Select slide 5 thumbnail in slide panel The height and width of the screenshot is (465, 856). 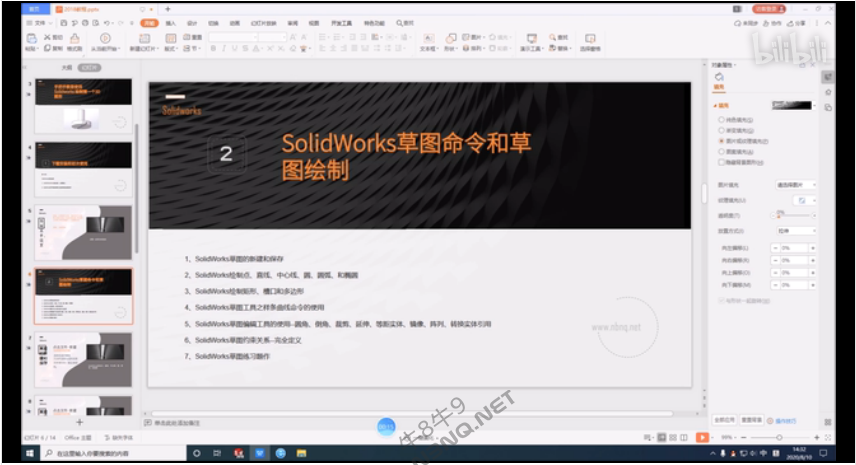tap(83, 233)
